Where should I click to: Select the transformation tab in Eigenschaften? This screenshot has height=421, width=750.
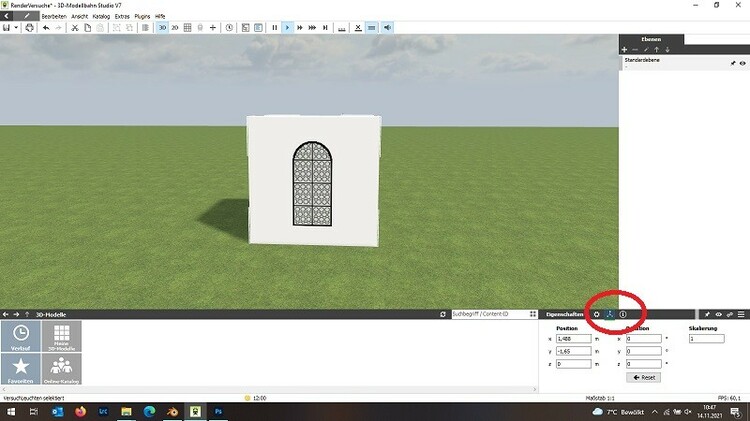609,314
